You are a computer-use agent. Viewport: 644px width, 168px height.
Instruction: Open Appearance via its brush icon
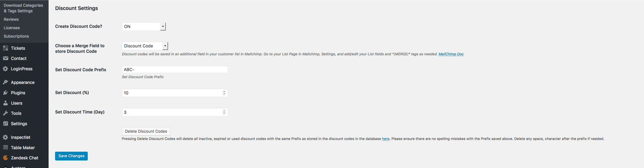click(5, 82)
